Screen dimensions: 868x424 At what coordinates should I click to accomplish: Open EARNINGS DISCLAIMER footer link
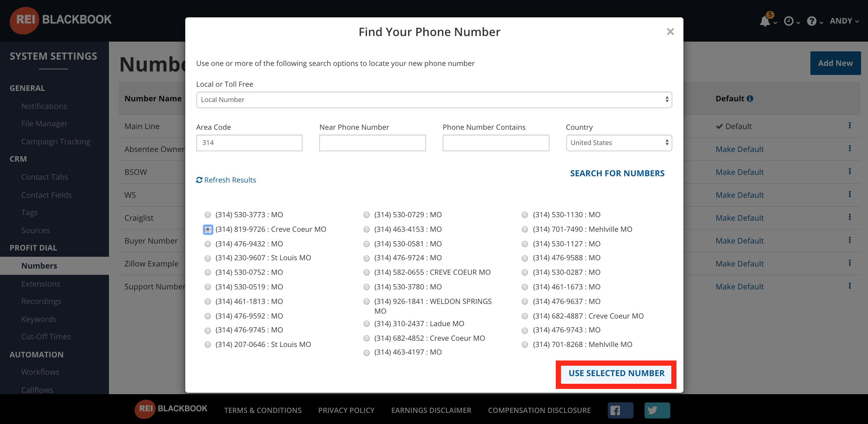[x=431, y=410]
